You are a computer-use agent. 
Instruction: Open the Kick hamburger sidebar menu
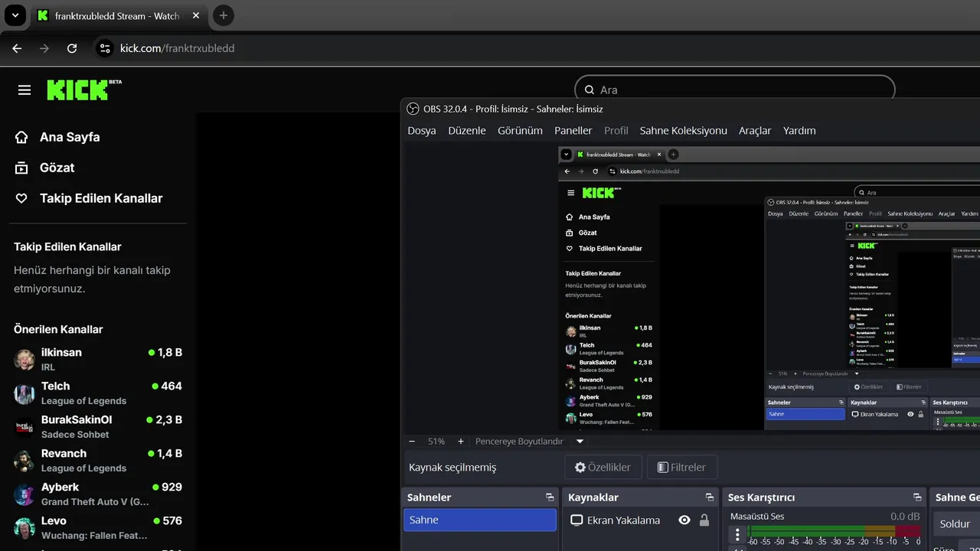[x=24, y=90]
